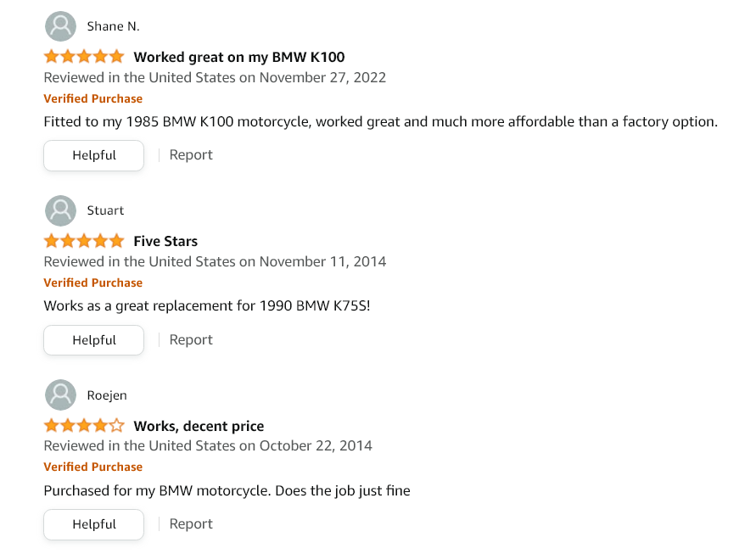Mark Roejen's review as Helpful
This screenshot has width=756, height=554.
click(x=93, y=524)
